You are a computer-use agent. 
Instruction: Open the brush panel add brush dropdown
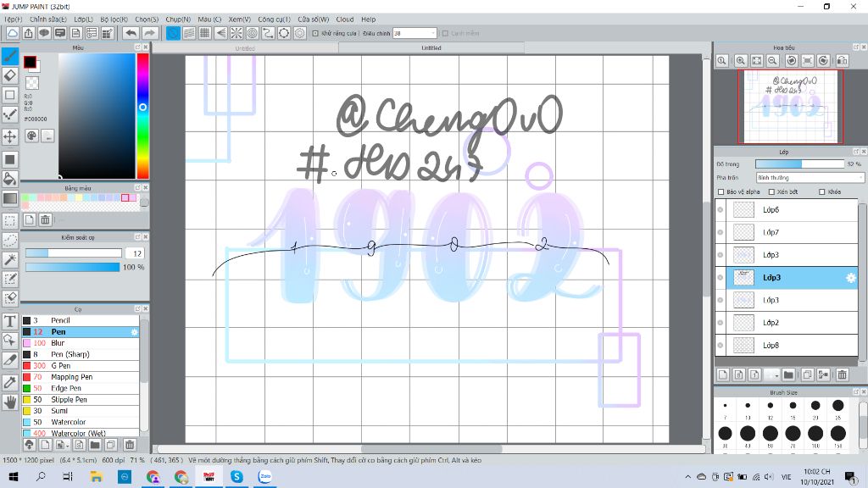62,444
